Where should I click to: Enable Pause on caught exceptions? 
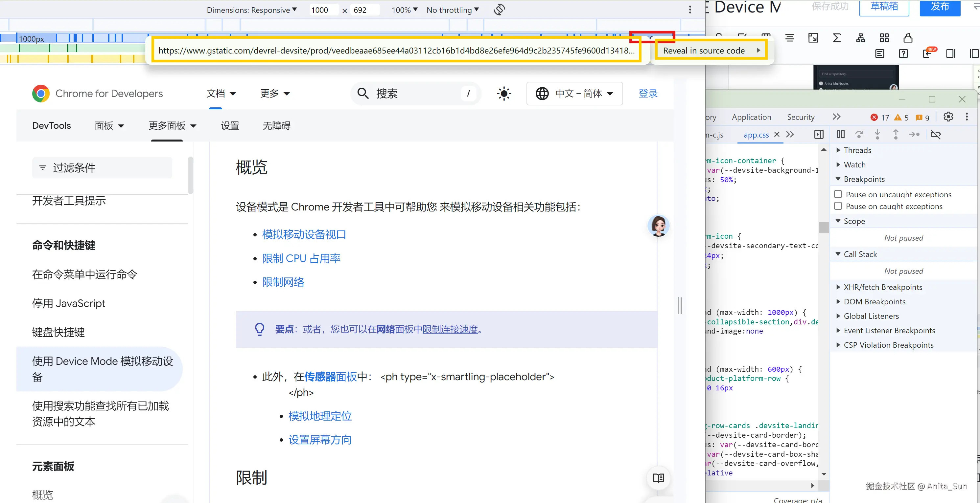[x=838, y=206]
